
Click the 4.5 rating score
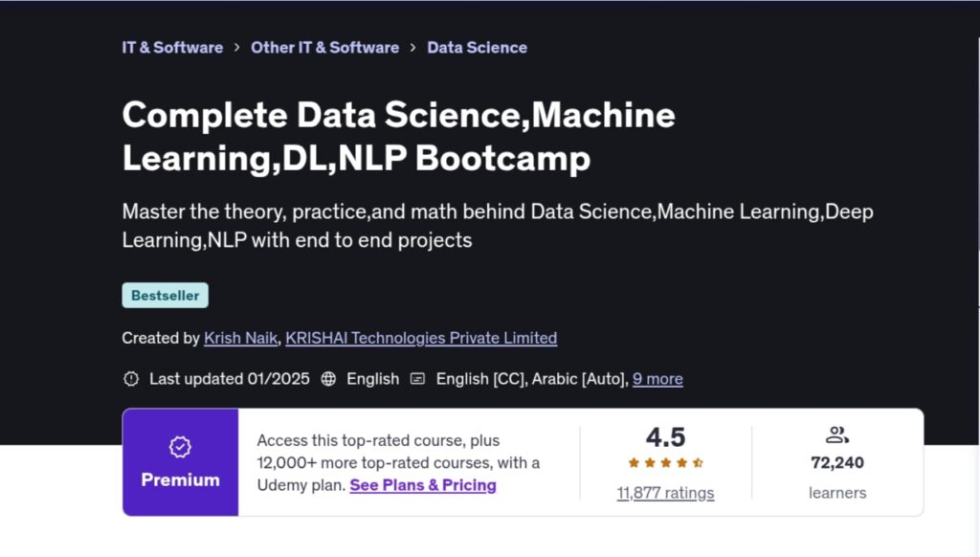click(666, 437)
